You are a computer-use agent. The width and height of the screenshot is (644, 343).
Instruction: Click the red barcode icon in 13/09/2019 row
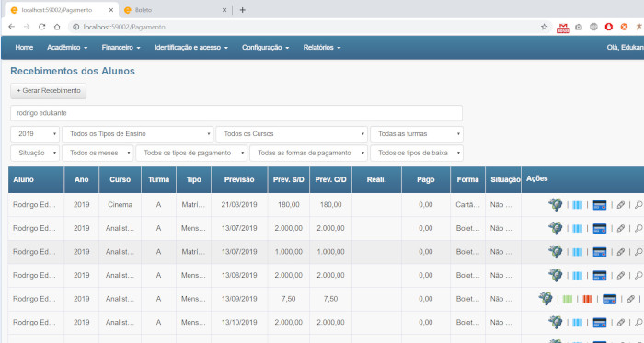587,299
